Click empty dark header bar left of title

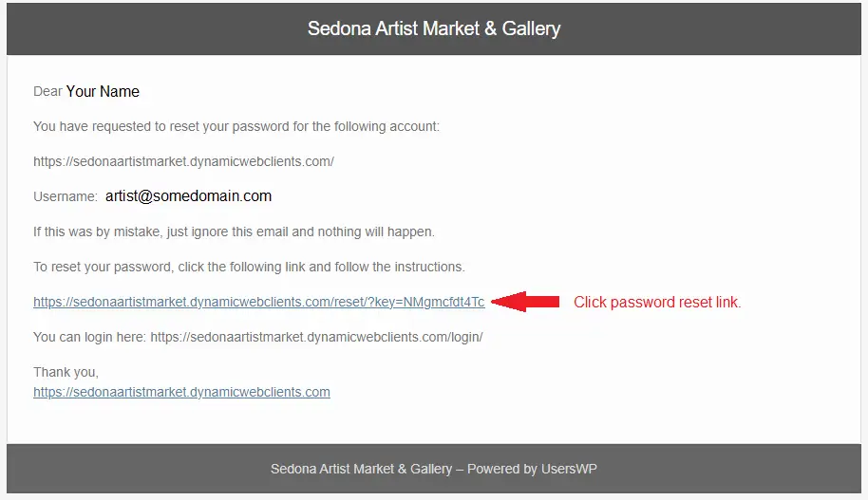(142, 28)
